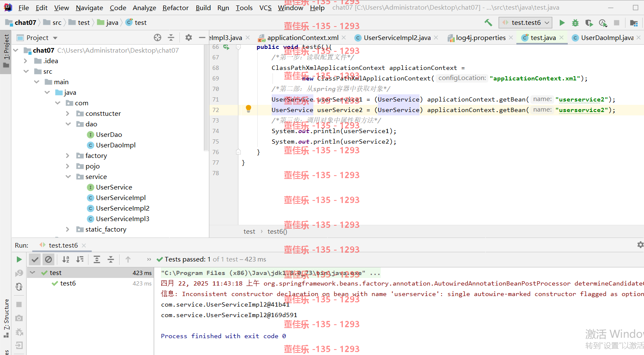Click the Stop square icon in the top toolbar
This screenshot has width=644, height=355.
pyautogui.click(x=617, y=23)
